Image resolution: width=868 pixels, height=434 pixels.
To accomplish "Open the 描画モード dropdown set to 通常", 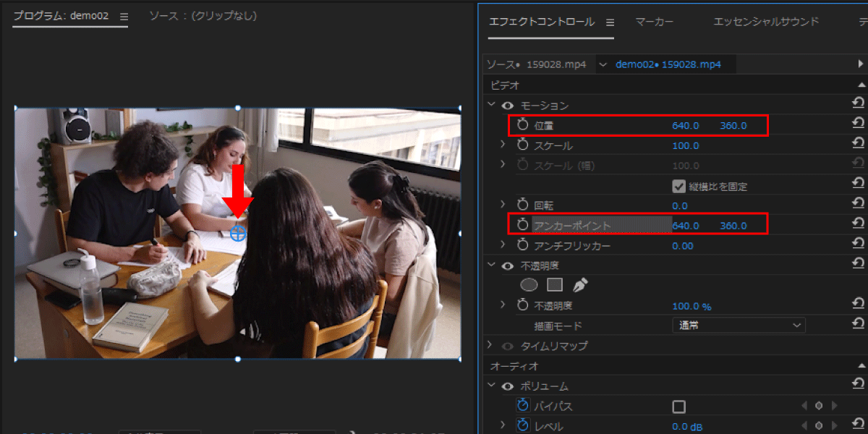I will (739, 325).
